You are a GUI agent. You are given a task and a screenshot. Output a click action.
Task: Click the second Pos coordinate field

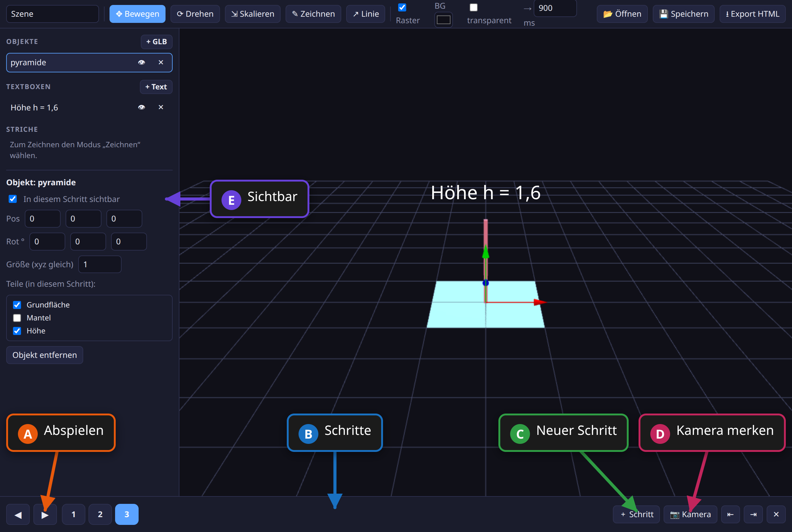(x=83, y=218)
